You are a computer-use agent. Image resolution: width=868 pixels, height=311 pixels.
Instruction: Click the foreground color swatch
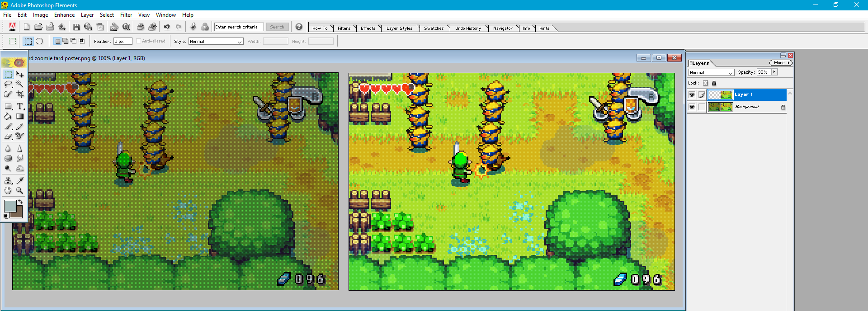coord(10,206)
